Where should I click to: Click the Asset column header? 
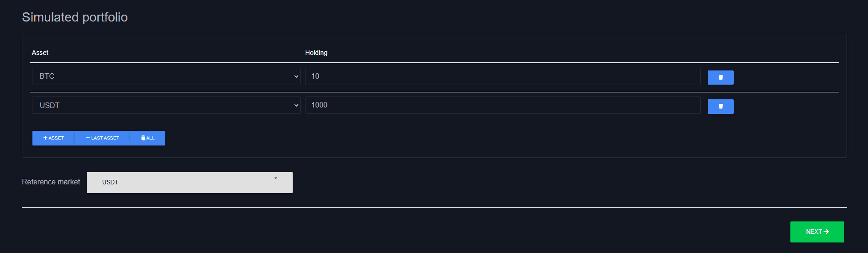[40, 53]
